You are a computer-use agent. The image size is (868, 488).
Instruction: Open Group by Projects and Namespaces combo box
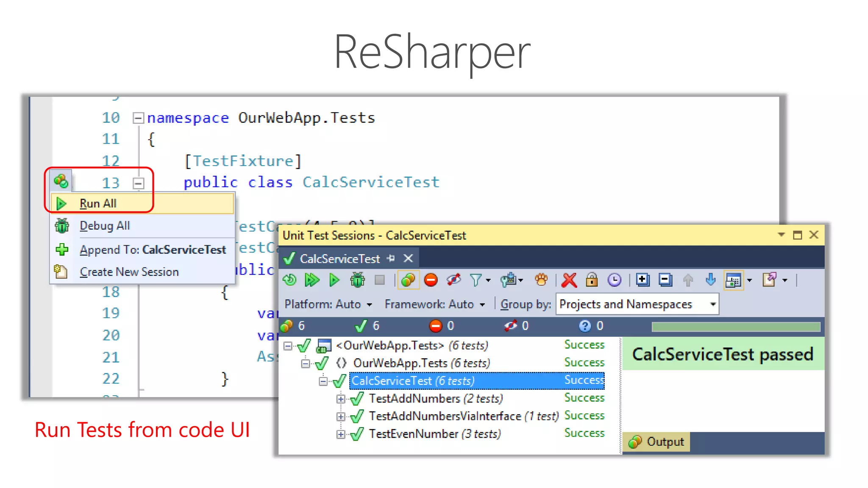[637, 304]
